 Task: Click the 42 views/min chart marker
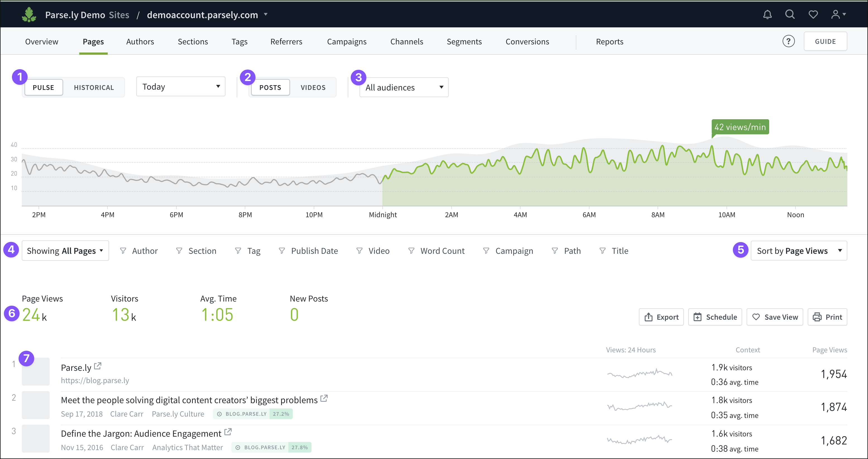740,127
